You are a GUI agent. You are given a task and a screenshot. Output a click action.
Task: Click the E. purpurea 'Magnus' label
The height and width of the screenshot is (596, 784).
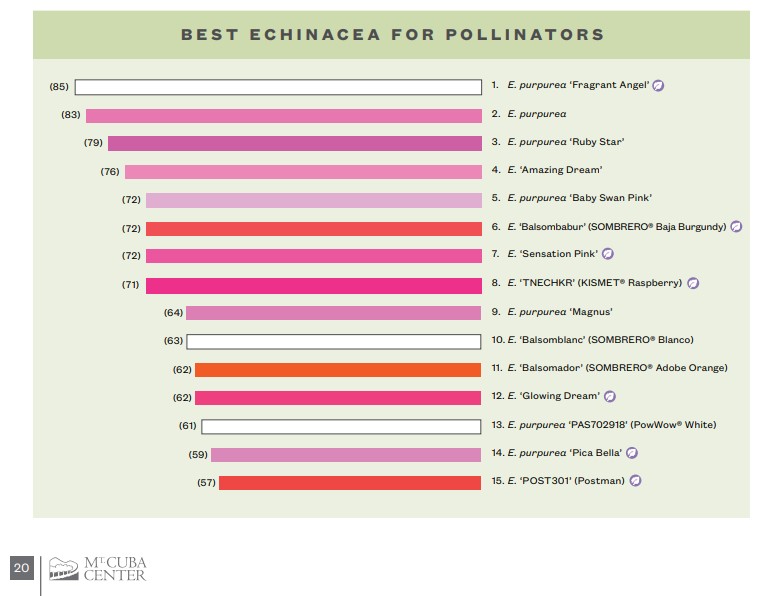click(x=560, y=312)
